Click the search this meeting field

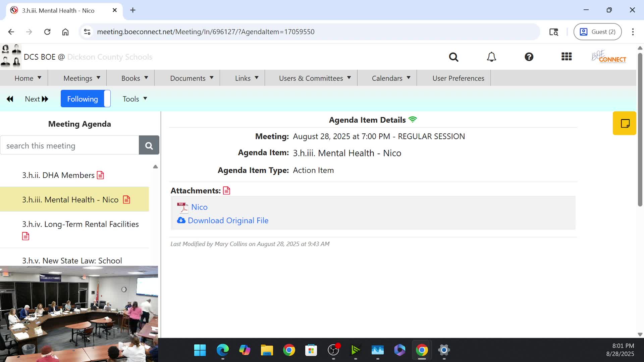[x=69, y=145]
